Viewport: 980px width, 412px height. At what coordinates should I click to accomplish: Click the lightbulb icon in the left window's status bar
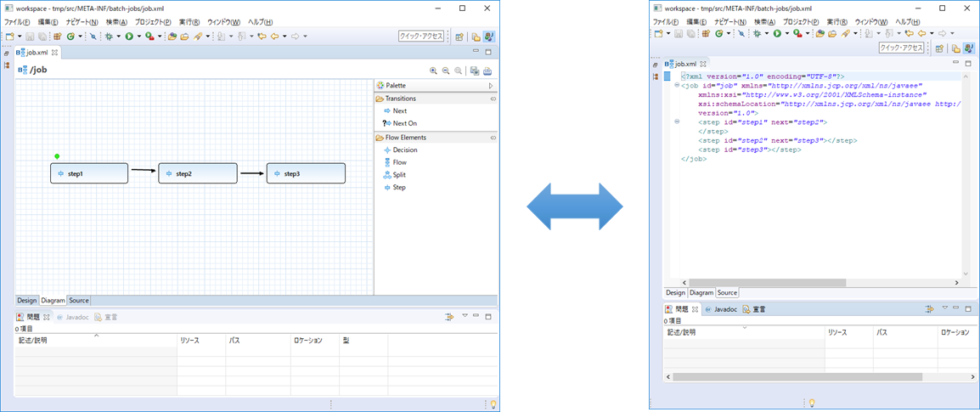[x=493, y=404]
